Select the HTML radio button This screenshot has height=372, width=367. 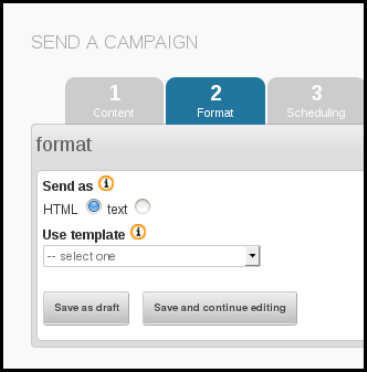click(94, 207)
